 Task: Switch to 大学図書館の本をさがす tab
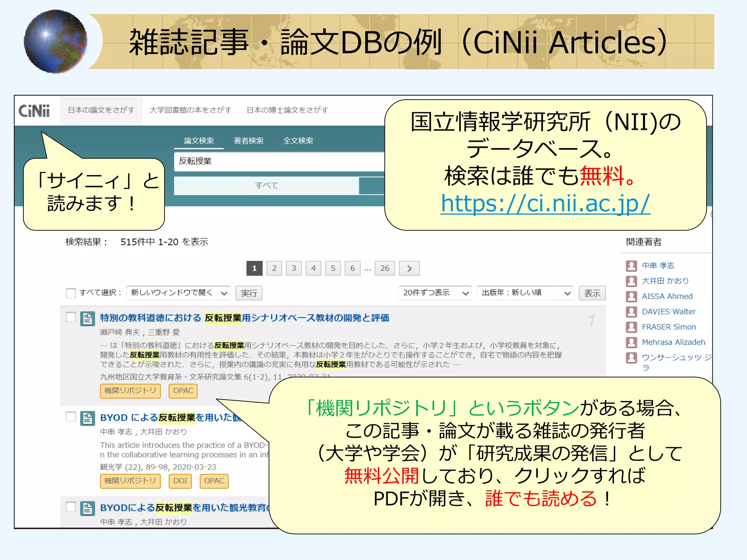click(190, 110)
